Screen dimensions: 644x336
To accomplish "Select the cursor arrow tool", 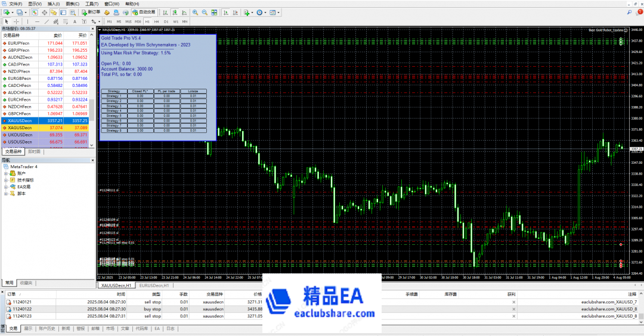I will [x=7, y=21].
